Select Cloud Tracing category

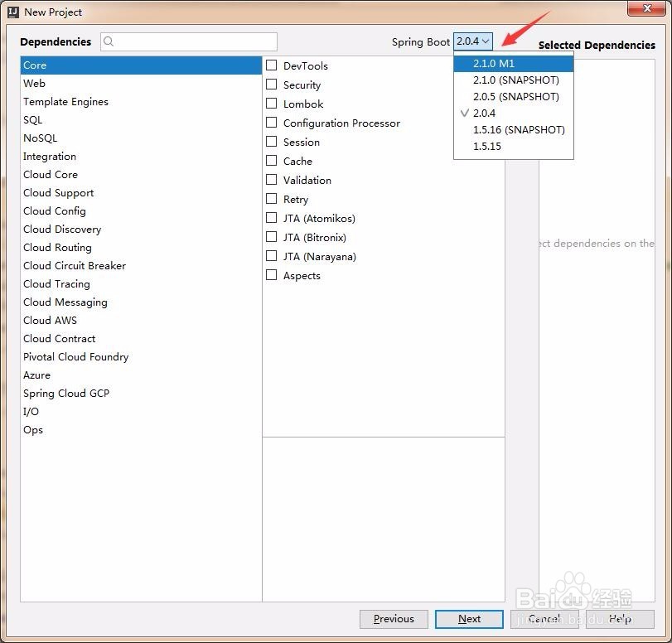pyautogui.click(x=141, y=283)
